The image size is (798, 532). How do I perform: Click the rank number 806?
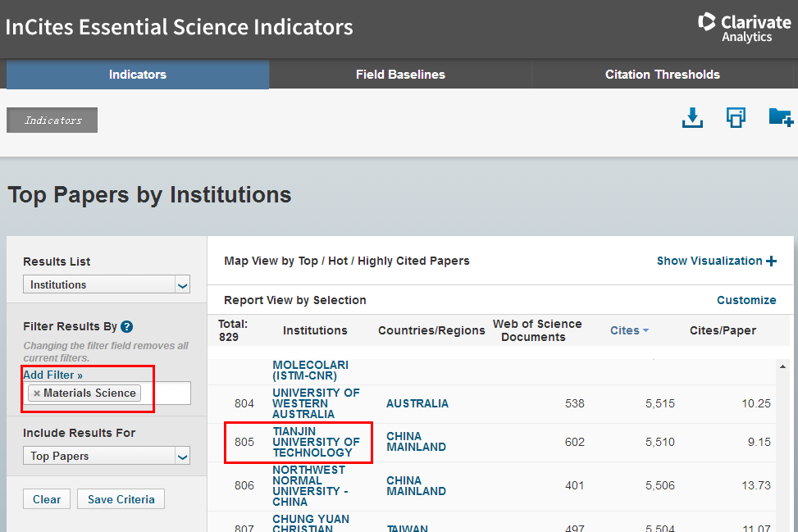244,486
